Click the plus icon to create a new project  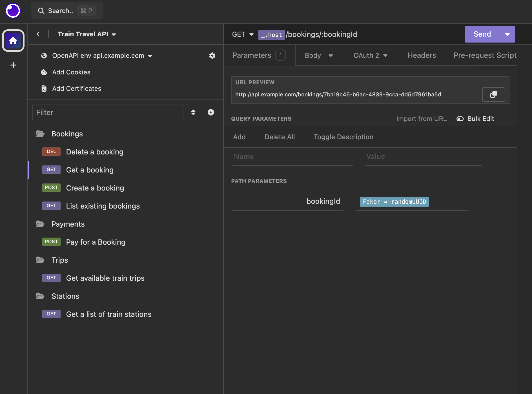13,65
